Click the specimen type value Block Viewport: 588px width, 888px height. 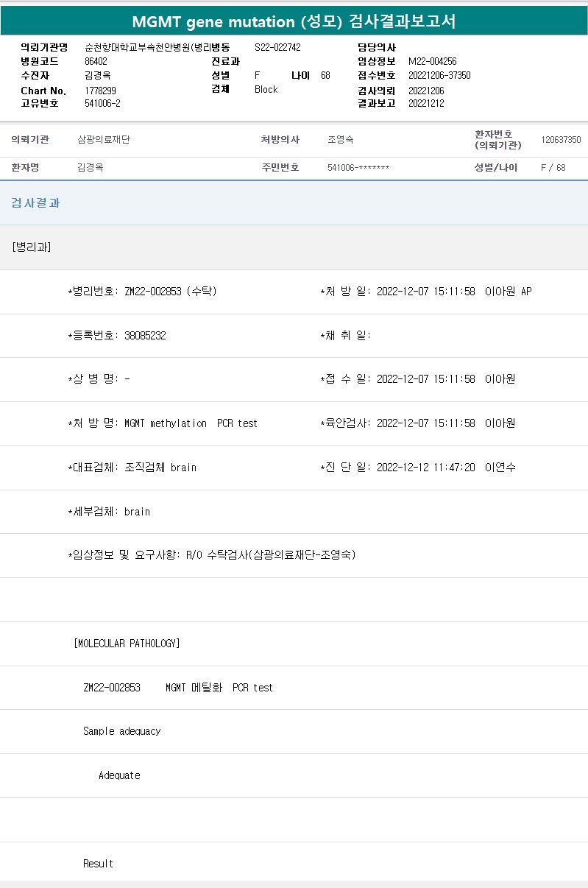266,89
